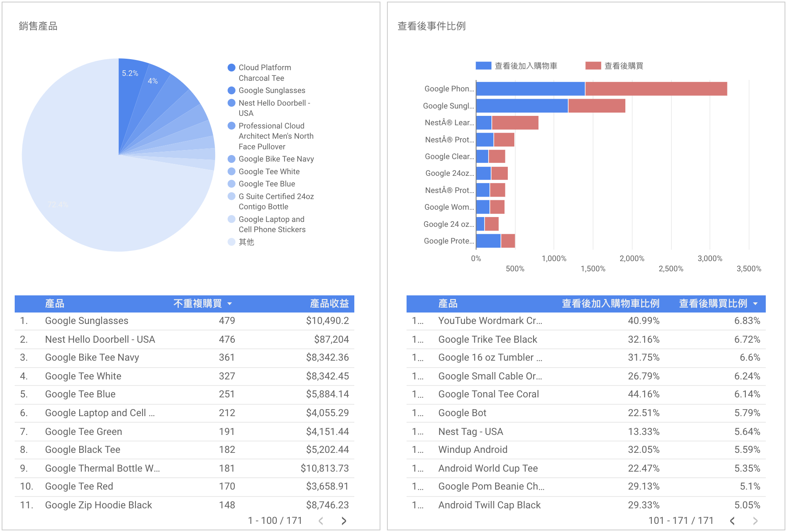This screenshot has width=787, height=532.
Task: Select Google Bike Tee Navy row
Action: pos(185,358)
